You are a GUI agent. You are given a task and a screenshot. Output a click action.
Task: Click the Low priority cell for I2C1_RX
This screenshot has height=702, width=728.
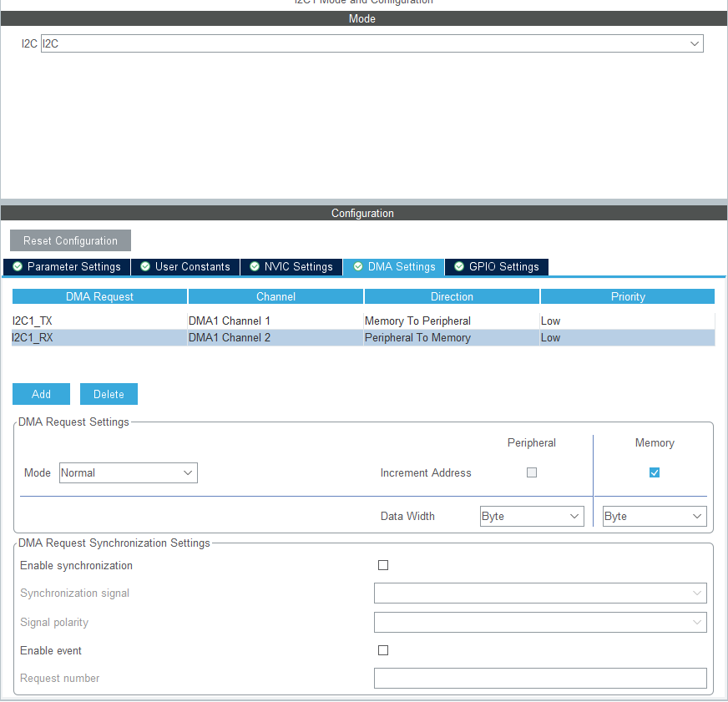point(627,337)
